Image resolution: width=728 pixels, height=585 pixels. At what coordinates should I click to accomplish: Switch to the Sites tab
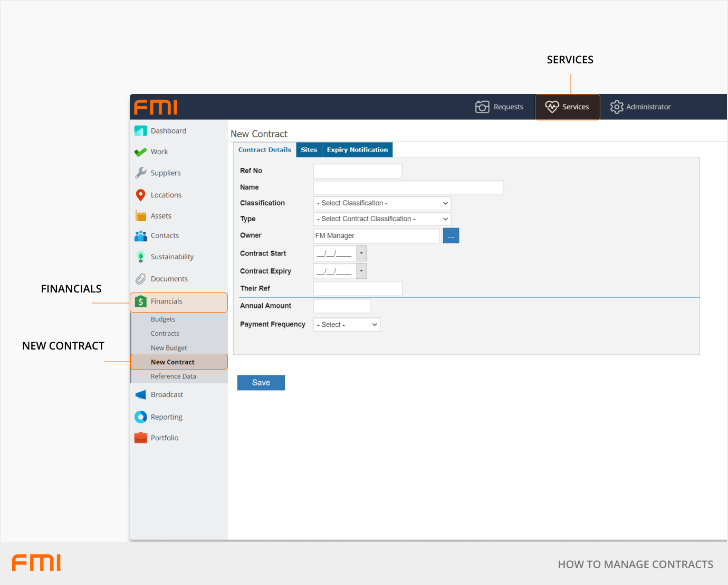pyautogui.click(x=309, y=150)
